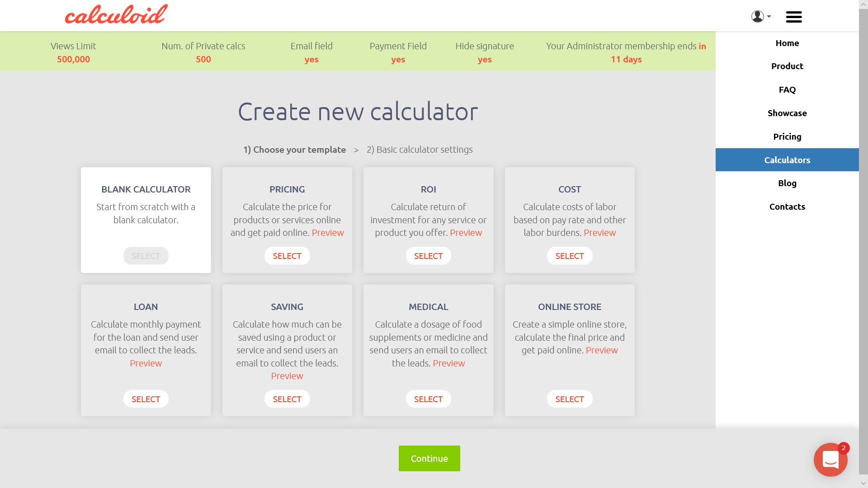Image resolution: width=868 pixels, height=488 pixels.
Task: Open the Showcase menu item
Action: click(x=787, y=113)
